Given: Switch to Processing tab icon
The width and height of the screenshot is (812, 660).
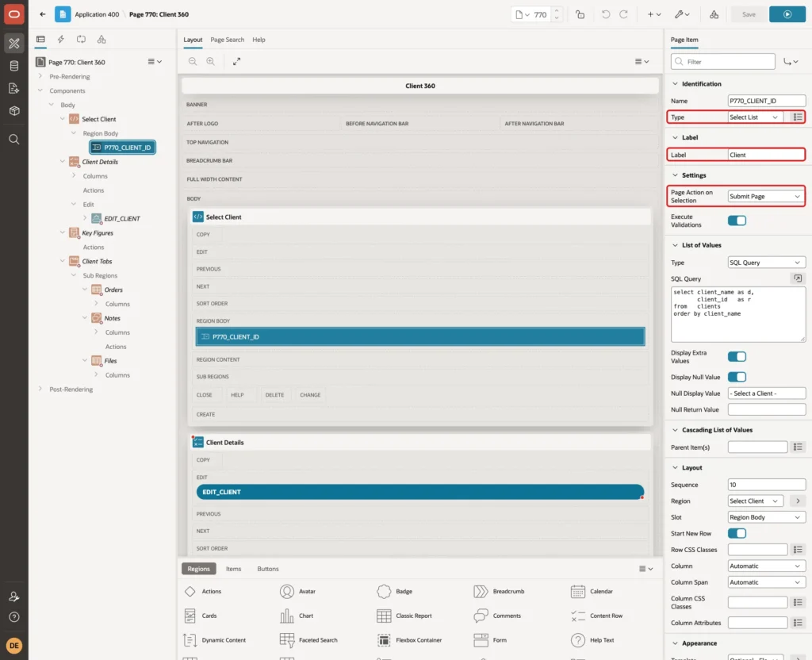Looking at the screenshot, I should tap(82, 40).
